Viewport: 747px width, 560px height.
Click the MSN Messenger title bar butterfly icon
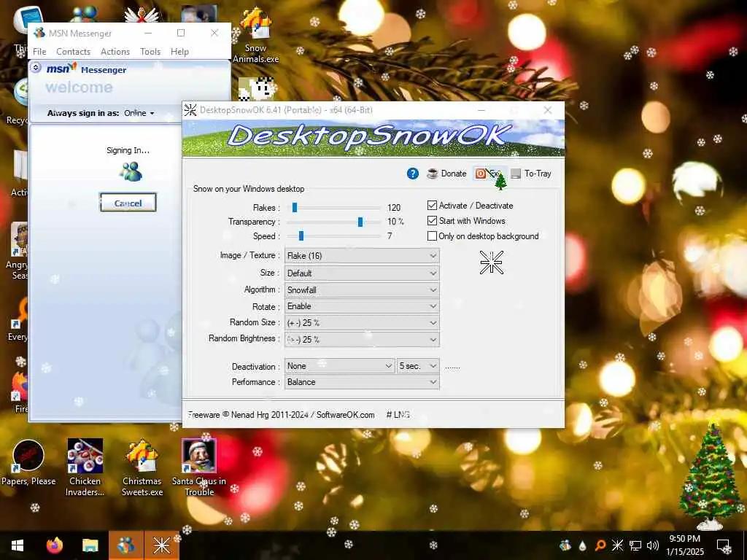click(39, 33)
